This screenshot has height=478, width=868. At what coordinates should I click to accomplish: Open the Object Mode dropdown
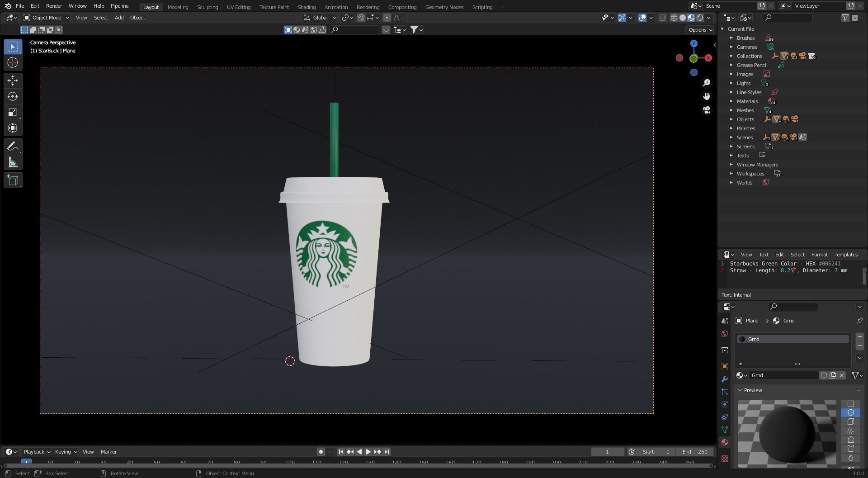point(46,18)
